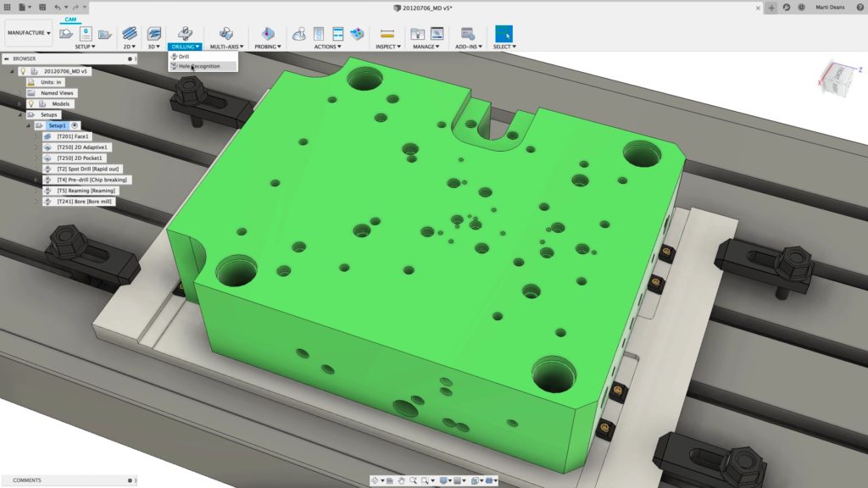This screenshot has width=868, height=488.
Task: Click the 3D milling toolbar icon
Action: [x=154, y=34]
